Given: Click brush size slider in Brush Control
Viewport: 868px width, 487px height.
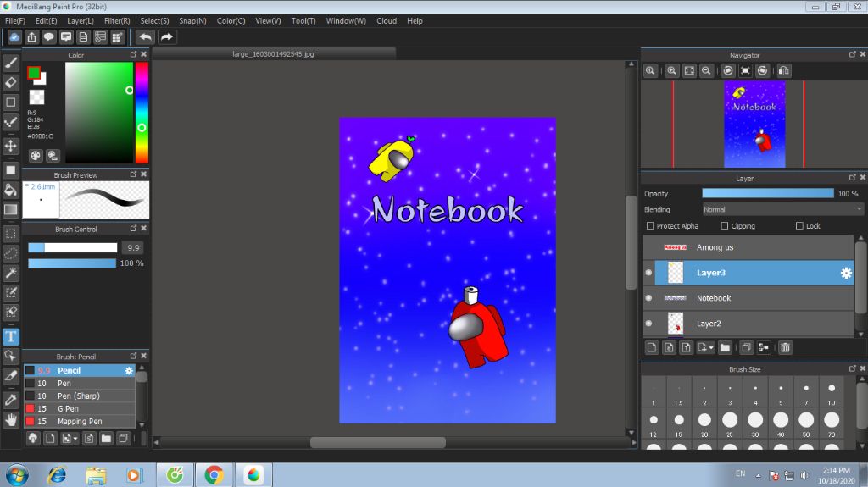Looking at the screenshot, I should point(73,247).
